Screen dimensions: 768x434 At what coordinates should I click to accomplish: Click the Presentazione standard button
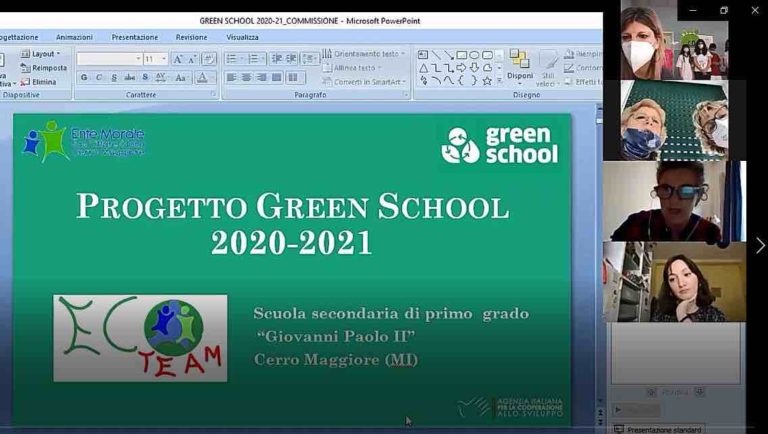click(x=659, y=429)
